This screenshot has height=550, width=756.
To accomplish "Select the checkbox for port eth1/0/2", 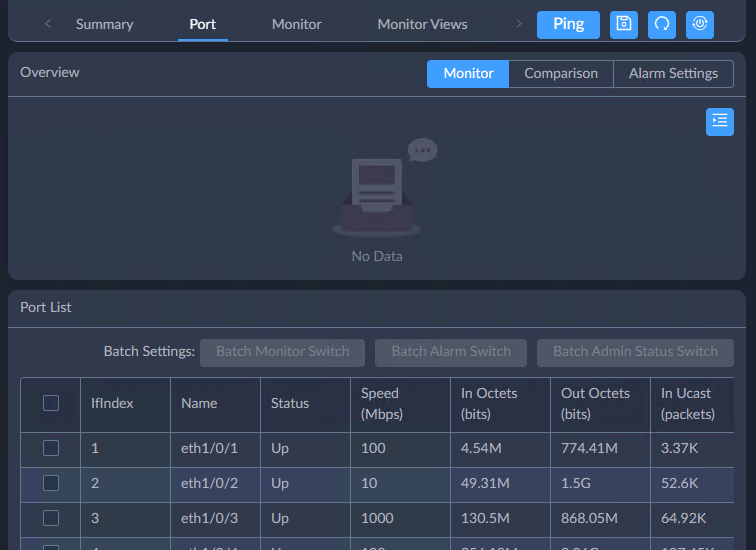I will tap(51, 483).
